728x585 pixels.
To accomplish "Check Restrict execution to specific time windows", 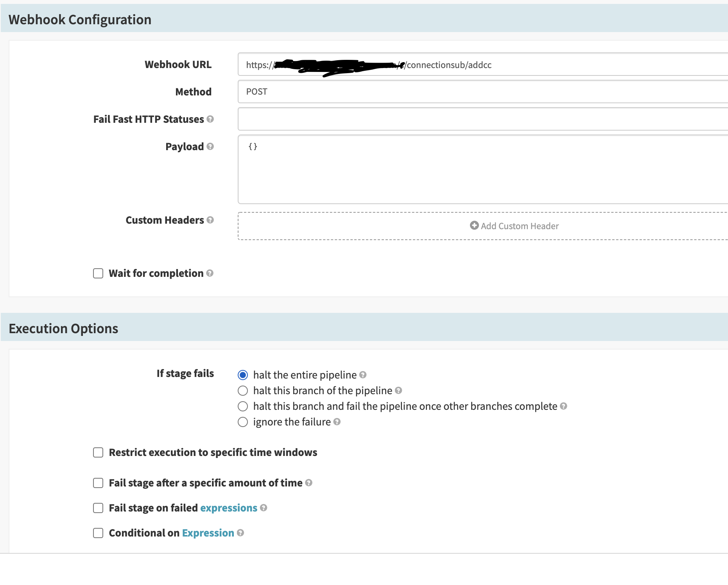I will coord(98,452).
